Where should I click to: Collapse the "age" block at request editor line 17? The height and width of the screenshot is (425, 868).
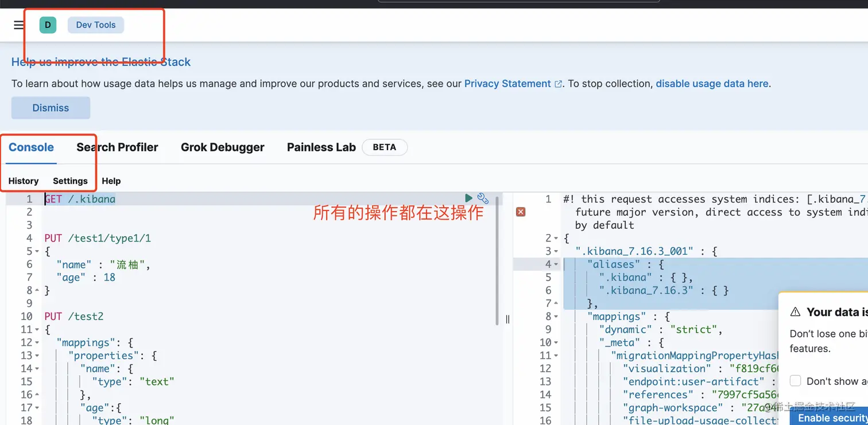[x=37, y=408]
